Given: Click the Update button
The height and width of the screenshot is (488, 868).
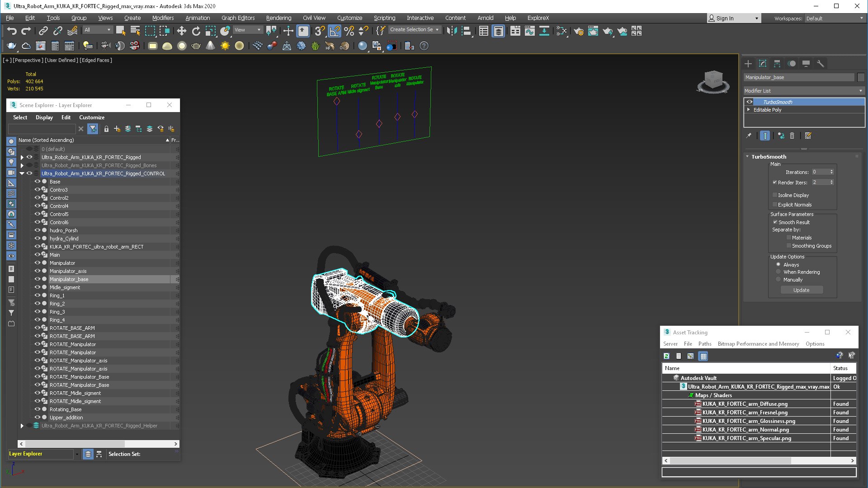Looking at the screenshot, I should pyautogui.click(x=801, y=290).
